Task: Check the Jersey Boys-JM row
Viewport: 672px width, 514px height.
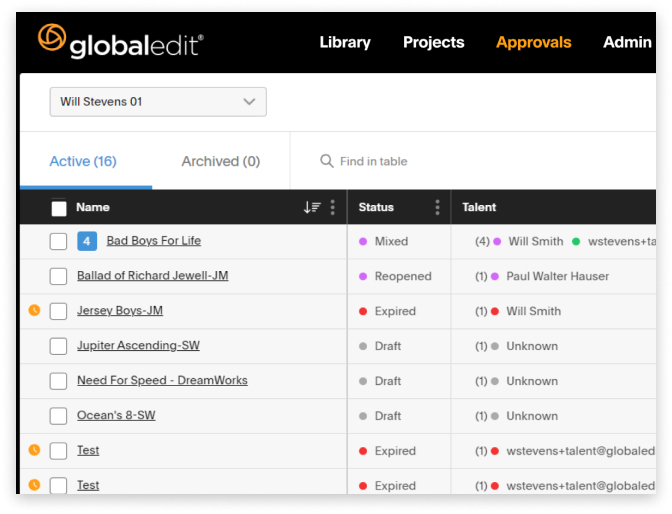Action: click(58, 311)
